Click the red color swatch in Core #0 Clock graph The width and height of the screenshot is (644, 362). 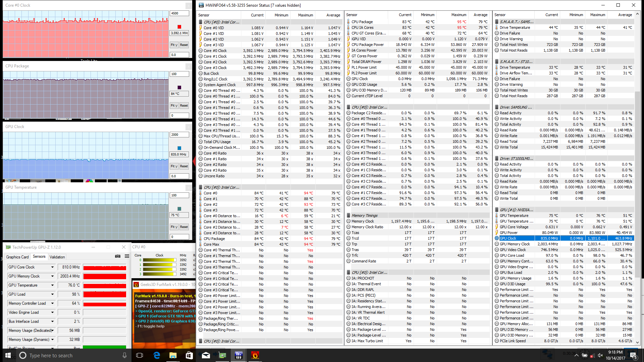pos(179,27)
